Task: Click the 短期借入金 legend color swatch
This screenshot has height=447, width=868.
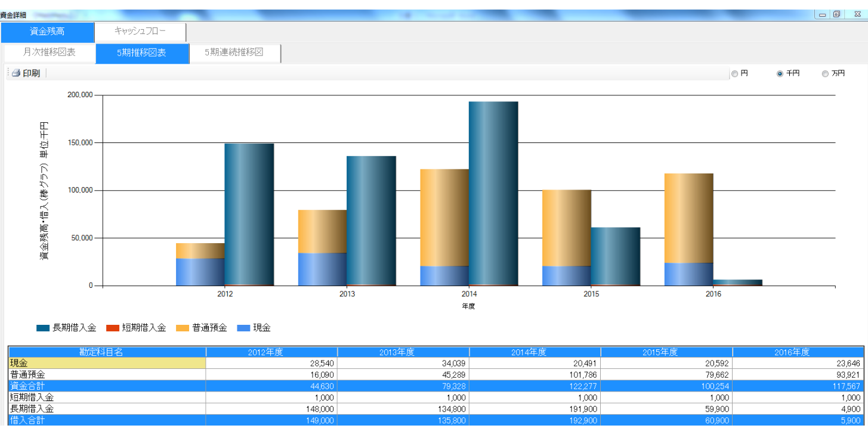Action: 113,328
